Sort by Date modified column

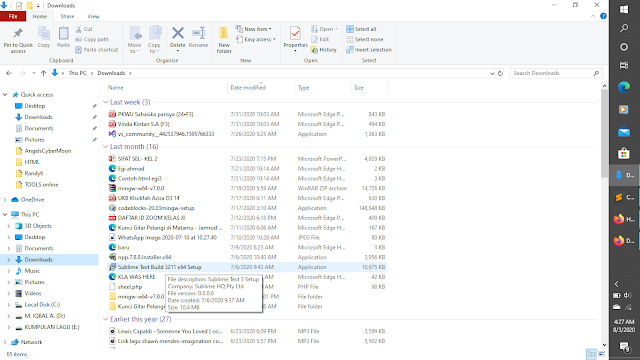pyautogui.click(x=248, y=87)
